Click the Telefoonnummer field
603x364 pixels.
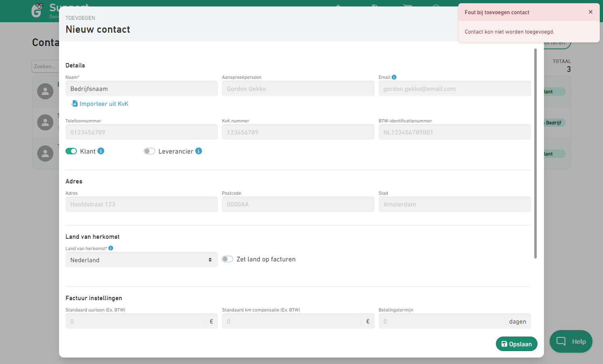(x=141, y=132)
